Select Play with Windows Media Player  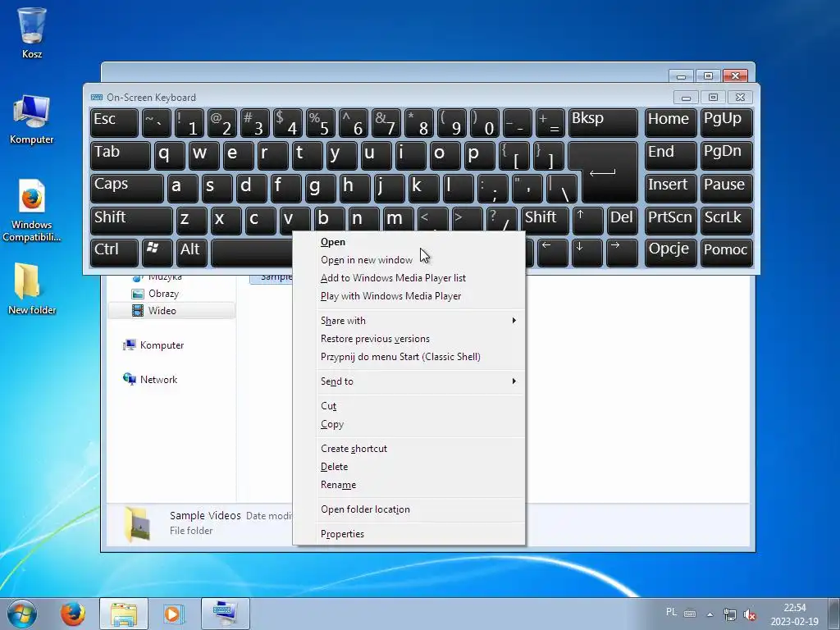pos(421,295)
